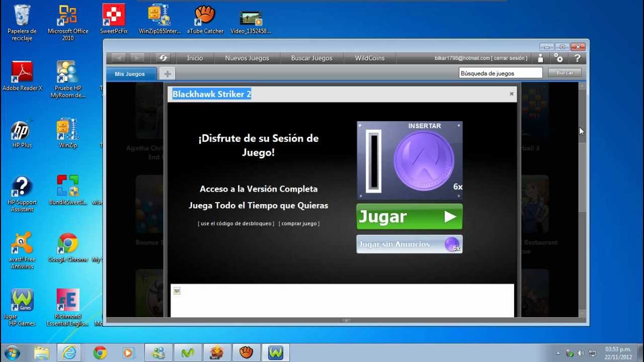Click the Blackhawk Striker 2 title text
The width and height of the screenshot is (644, 362).
212,94
